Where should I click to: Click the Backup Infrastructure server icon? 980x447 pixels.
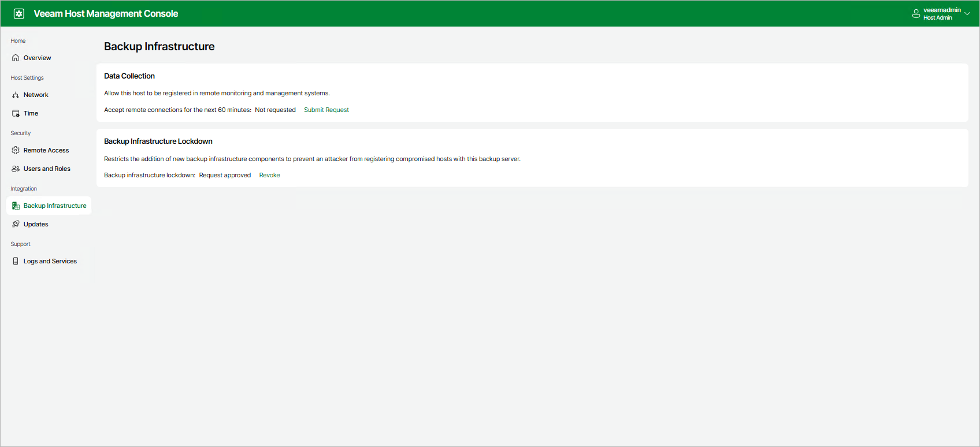tap(16, 206)
